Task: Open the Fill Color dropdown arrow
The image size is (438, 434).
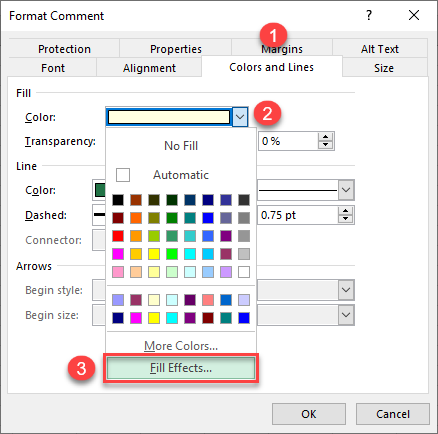Action: [x=240, y=117]
